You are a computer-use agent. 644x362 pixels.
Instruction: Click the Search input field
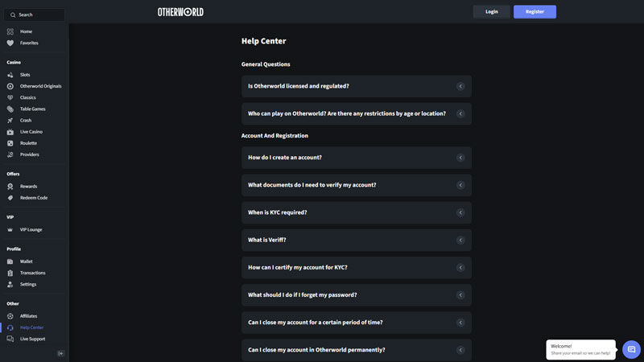point(36,14)
